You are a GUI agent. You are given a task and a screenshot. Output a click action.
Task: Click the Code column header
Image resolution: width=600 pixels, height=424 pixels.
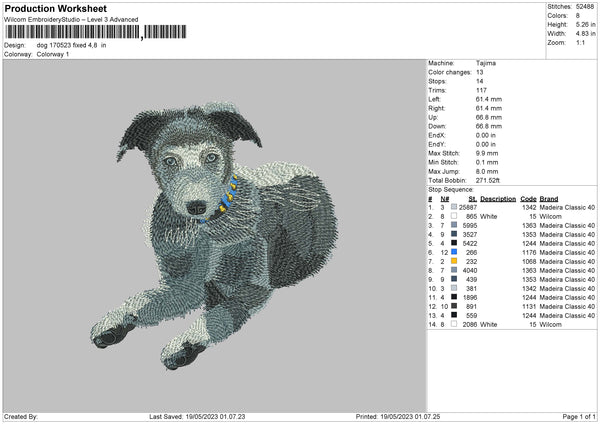click(529, 197)
